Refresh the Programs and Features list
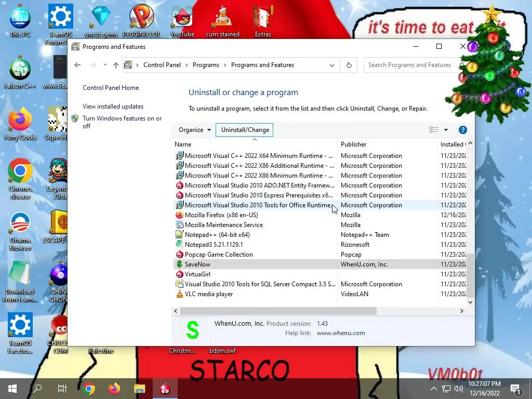 (x=349, y=65)
